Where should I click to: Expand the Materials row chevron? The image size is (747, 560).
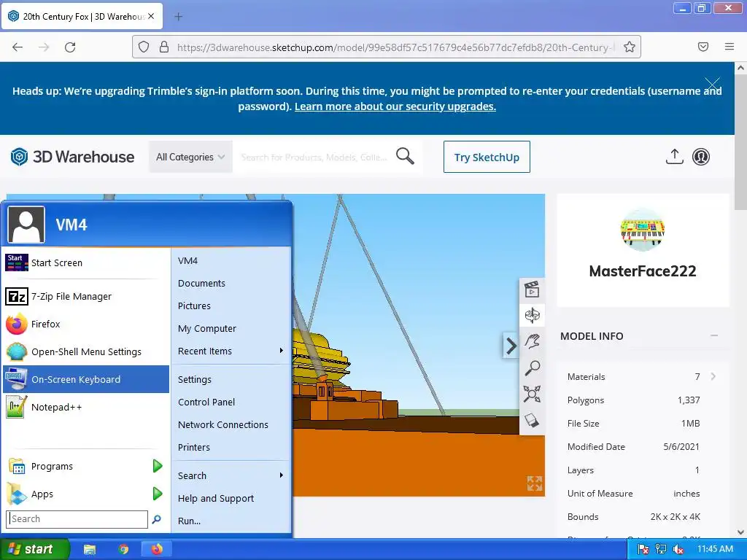click(713, 376)
